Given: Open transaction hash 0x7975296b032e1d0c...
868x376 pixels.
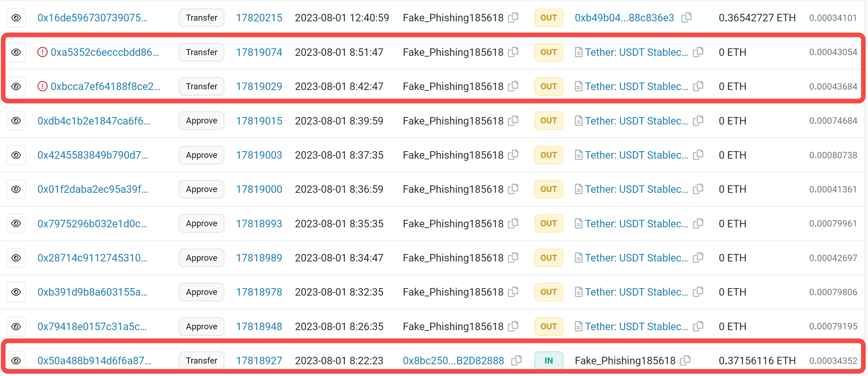Looking at the screenshot, I should pyautogui.click(x=92, y=224).
